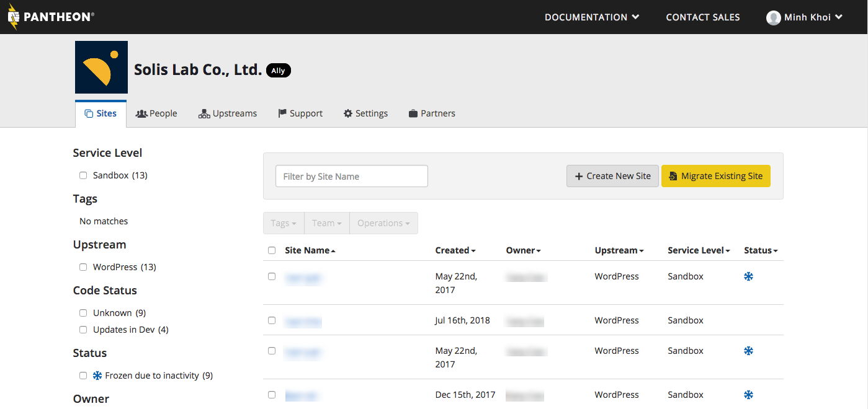Click the frozen snowflake icon in Dec 15th, 2017 row

[748, 395]
